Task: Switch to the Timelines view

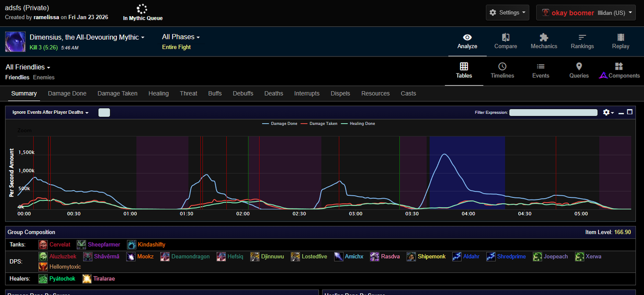Action: coord(502,70)
